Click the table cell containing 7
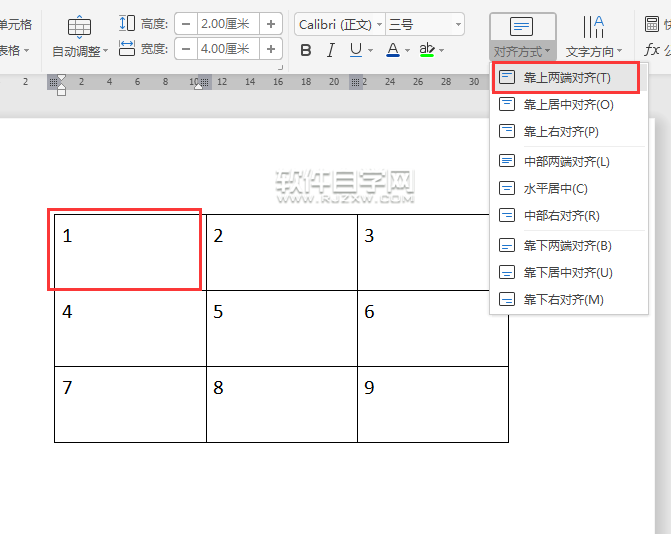This screenshot has height=534, width=671. pos(130,404)
